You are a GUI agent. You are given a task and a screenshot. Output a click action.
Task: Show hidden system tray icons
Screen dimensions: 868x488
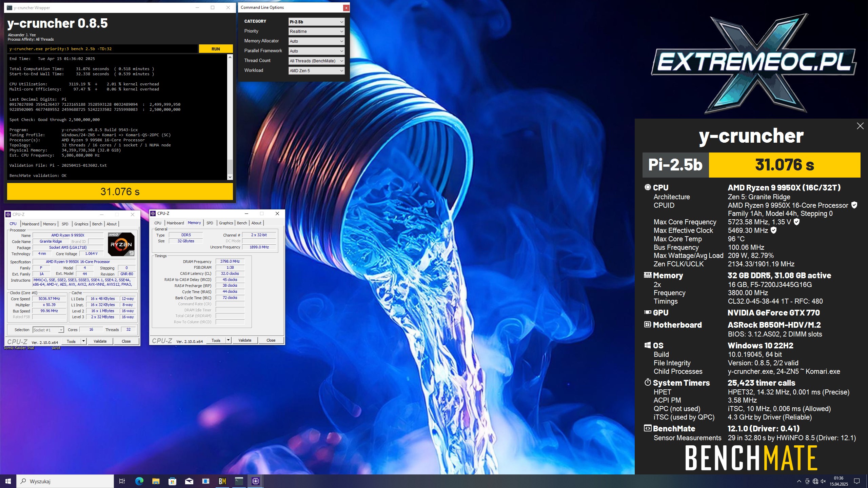799,481
